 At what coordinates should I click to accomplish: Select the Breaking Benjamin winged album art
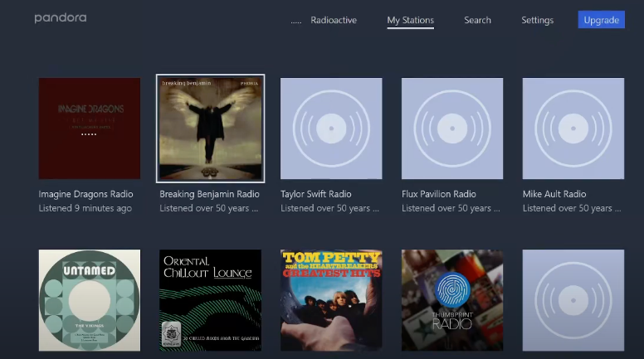(211, 129)
